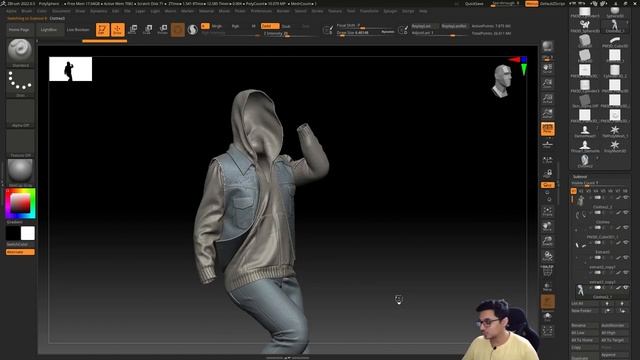Open the Material menu
The image size is (640, 360).
coord(207,11)
